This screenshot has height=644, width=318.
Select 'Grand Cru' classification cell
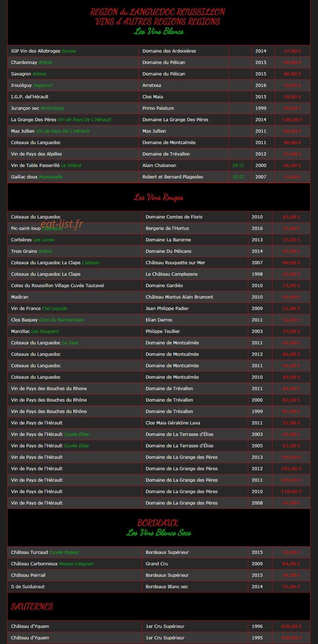click(157, 564)
